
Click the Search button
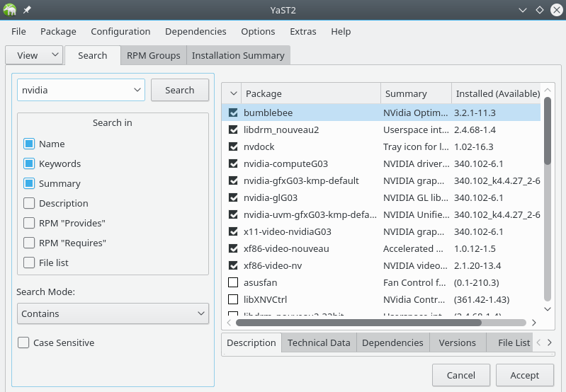(x=180, y=90)
